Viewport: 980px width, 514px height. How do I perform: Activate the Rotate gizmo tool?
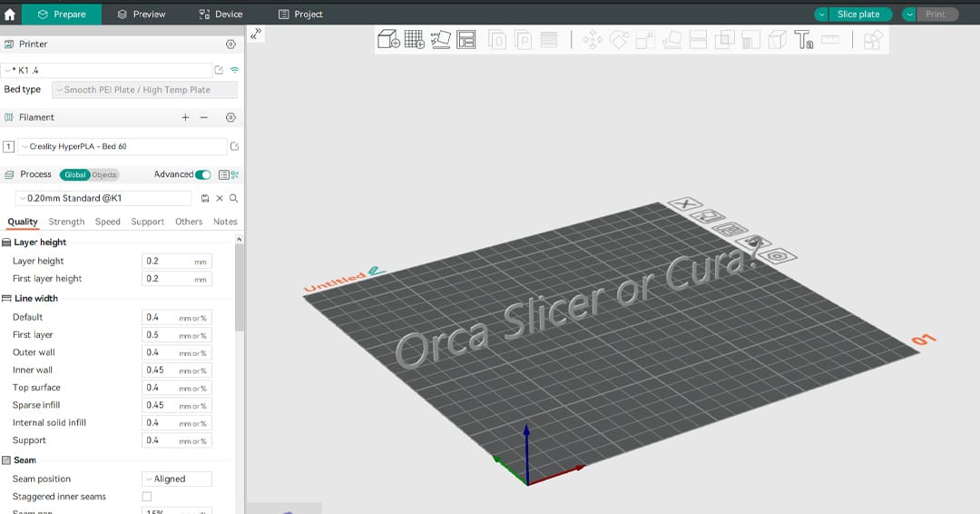(x=619, y=40)
